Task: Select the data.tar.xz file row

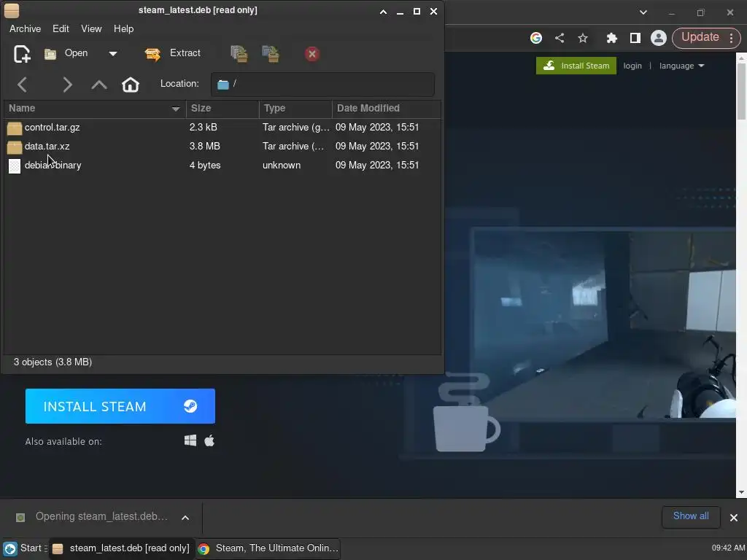Action: click(222, 147)
